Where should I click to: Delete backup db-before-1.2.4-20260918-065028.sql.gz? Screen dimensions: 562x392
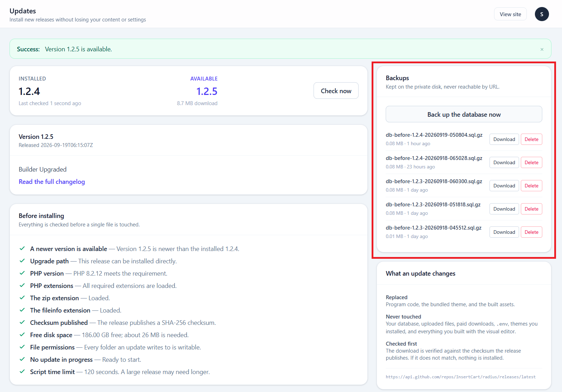pos(531,162)
